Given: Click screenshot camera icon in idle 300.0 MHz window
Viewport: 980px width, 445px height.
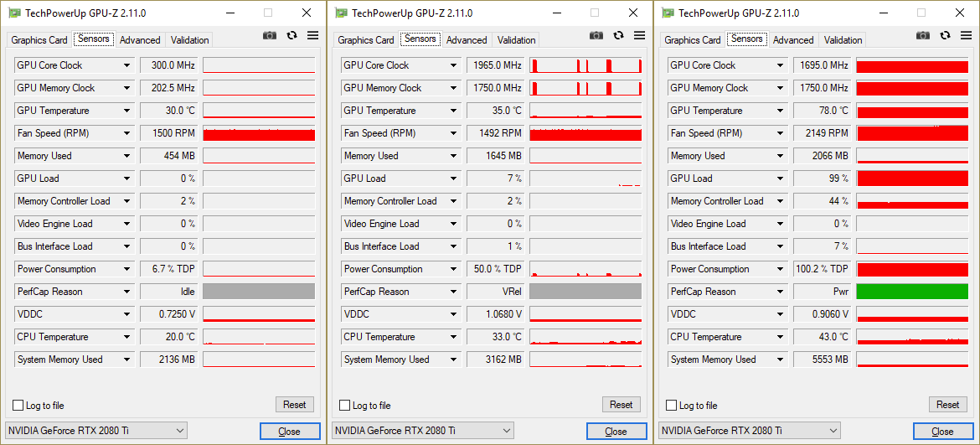Looking at the screenshot, I should click(x=270, y=35).
